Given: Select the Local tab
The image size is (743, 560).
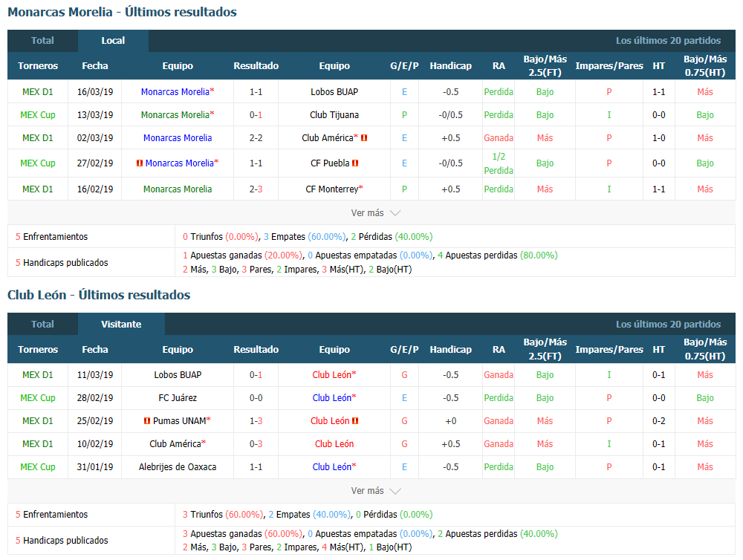Looking at the screenshot, I should click(x=113, y=41).
